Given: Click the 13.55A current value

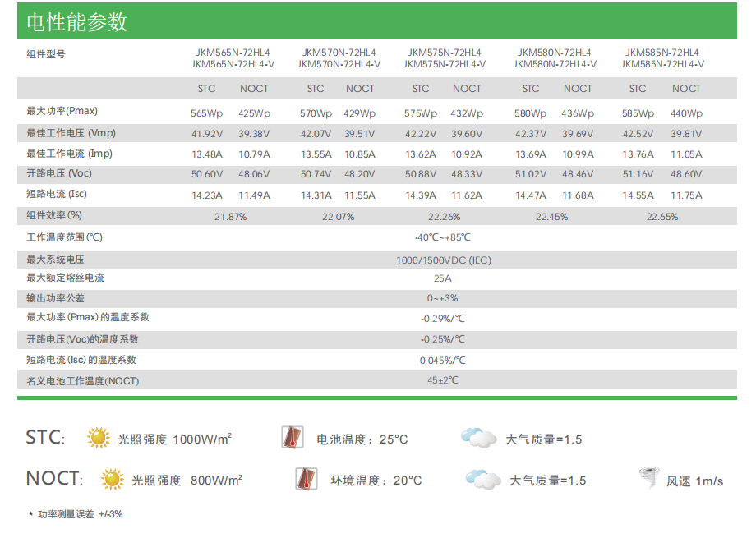Looking at the screenshot, I should [x=316, y=154].
